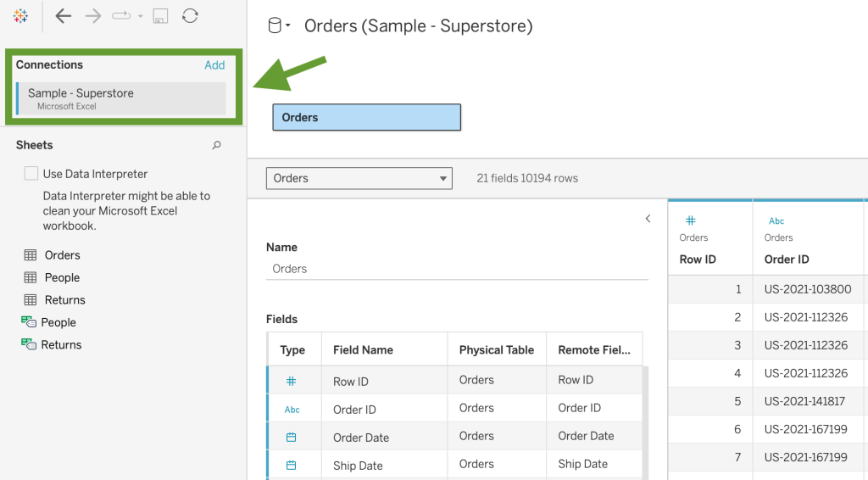Click Row ID column number type icon
Image resolution: width=868 pixels, height=480 pixels.
690,220
